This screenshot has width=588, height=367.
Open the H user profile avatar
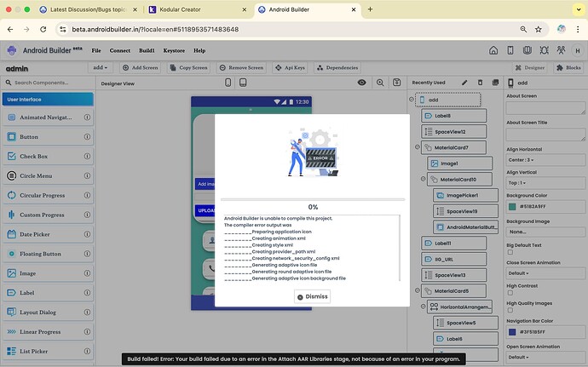click(578, 50)
